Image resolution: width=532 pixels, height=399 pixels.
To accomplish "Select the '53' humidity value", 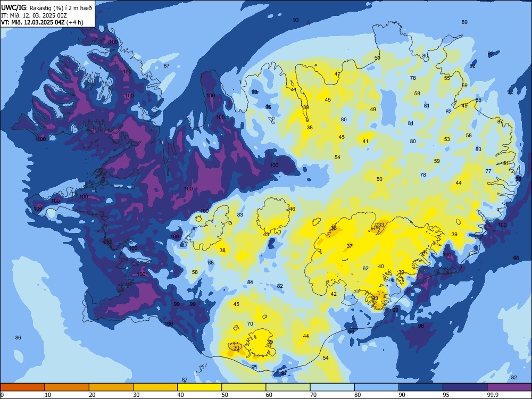I will pyautogui.click(x=447, y=139).
